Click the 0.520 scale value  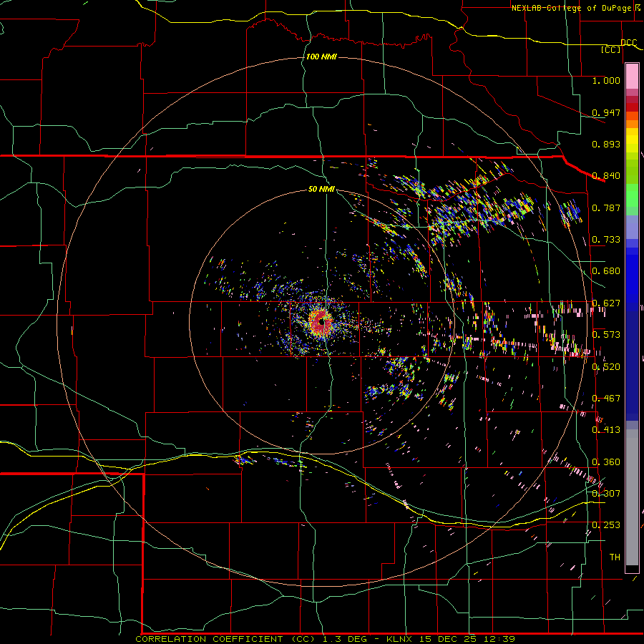point(606,367)
